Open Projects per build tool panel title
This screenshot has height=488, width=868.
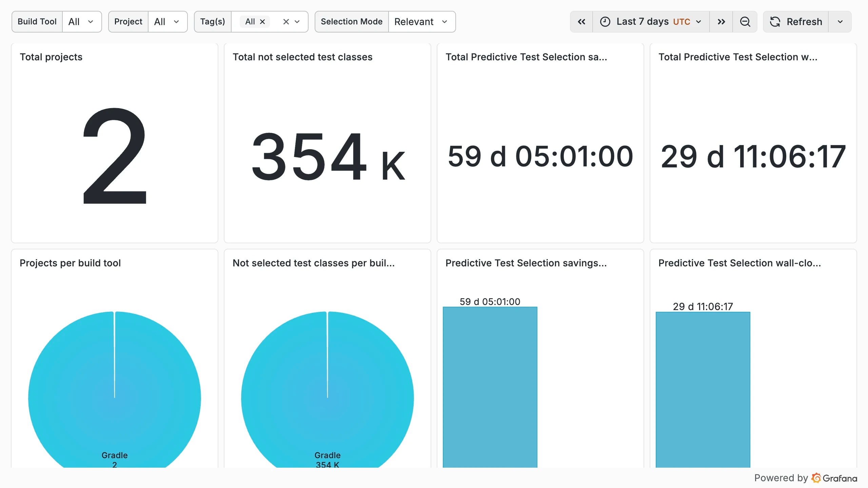[70, 263]
